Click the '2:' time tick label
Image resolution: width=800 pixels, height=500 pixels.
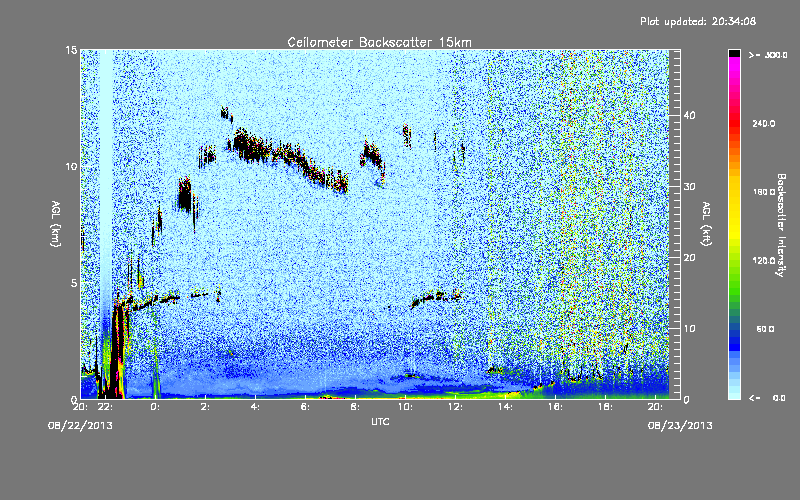(205, 407)
